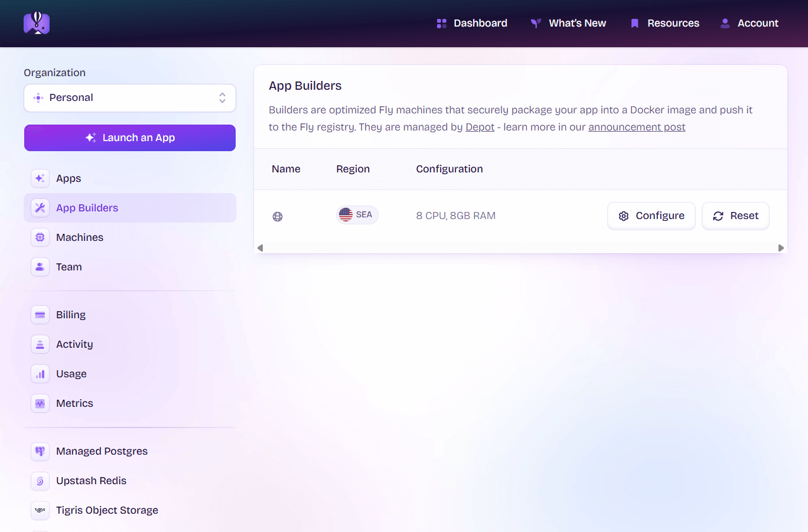Open Billing in sidebar
The image size is (808, 532).
point(130,315)
